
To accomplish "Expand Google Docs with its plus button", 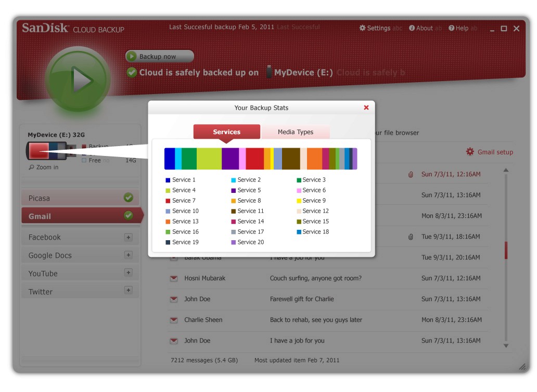I will (x=128, y=255).
